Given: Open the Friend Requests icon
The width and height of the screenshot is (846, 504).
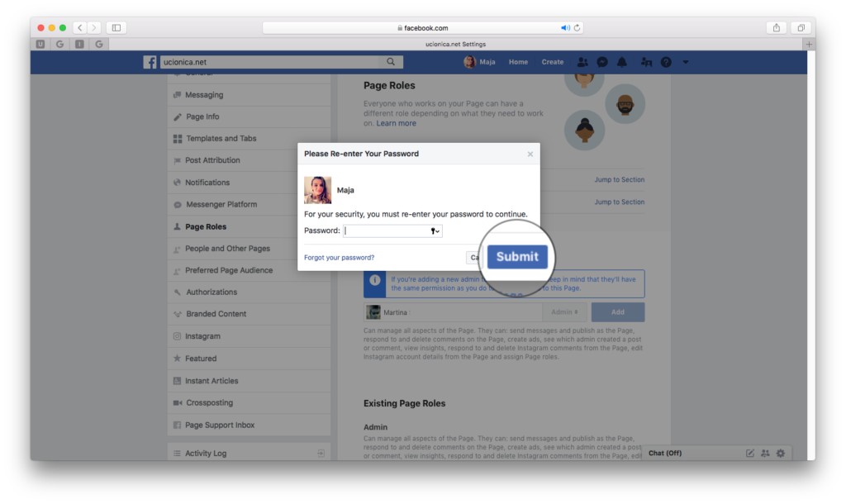Looking at the screenshot, I should click(582, 62).
